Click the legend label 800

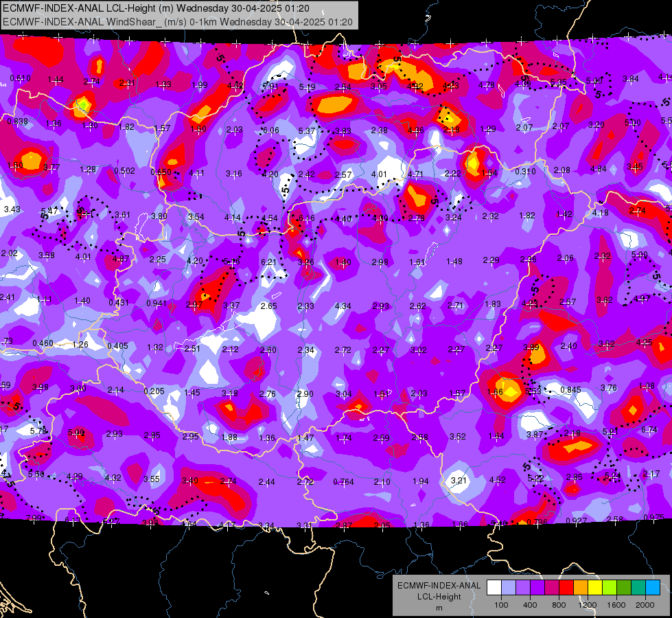559,605
